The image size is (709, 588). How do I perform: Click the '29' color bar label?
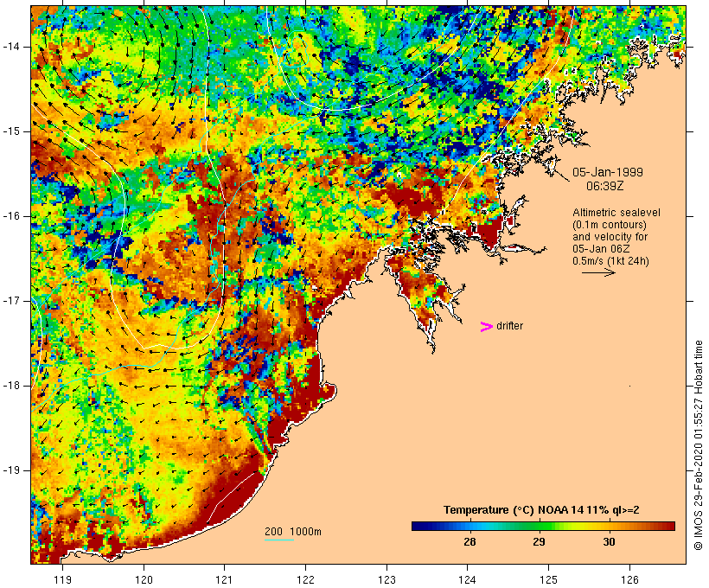[x=539, y=541]
